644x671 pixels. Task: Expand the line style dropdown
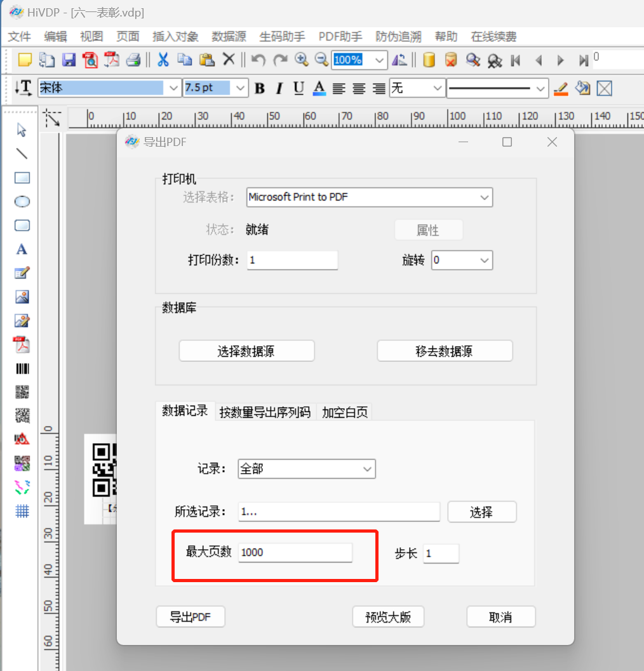(540, 89)
